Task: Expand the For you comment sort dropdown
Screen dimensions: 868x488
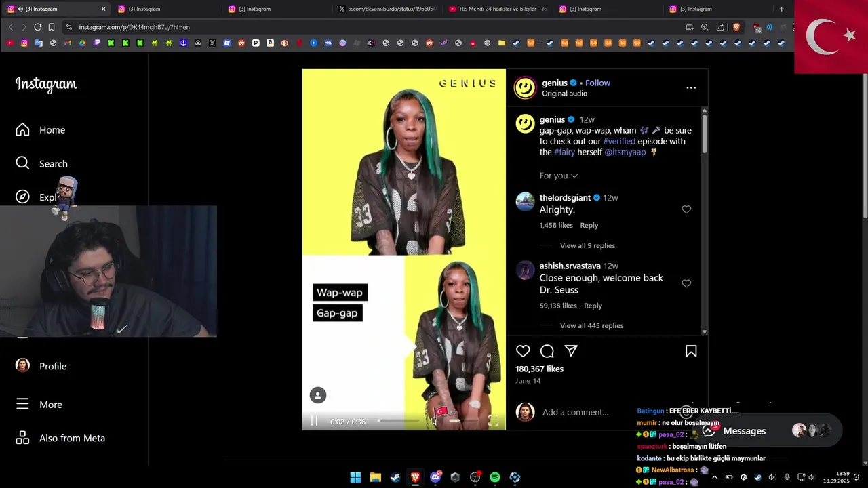Action: [x=559, y=176]
